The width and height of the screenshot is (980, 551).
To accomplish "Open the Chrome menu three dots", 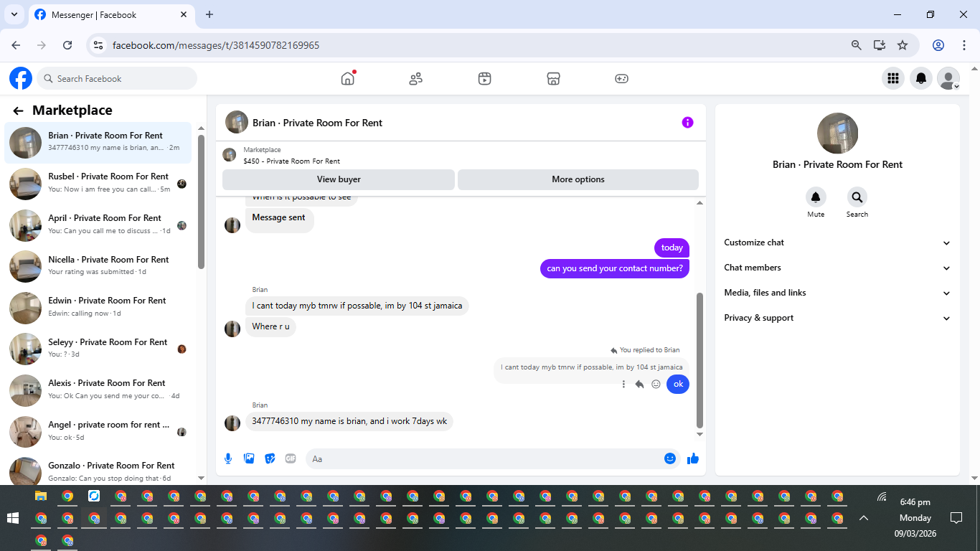I will click(x=964, y=45).
